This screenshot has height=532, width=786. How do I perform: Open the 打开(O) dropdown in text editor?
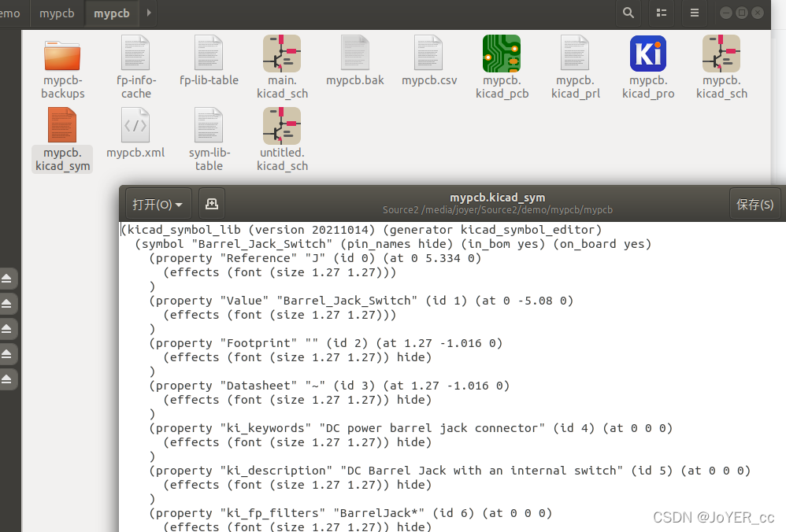[158, 204]
